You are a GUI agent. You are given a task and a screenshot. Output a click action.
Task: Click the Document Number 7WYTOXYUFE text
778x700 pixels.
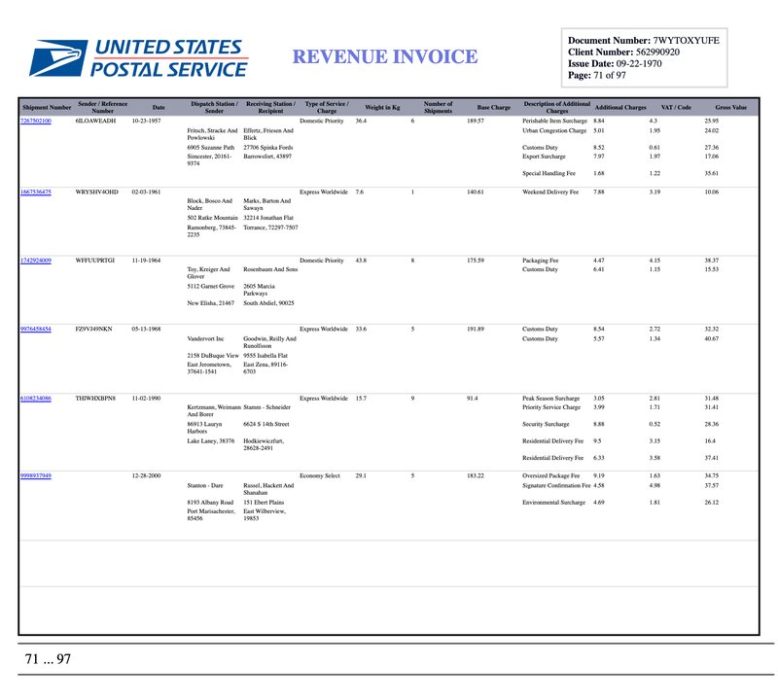pos(643,39)
